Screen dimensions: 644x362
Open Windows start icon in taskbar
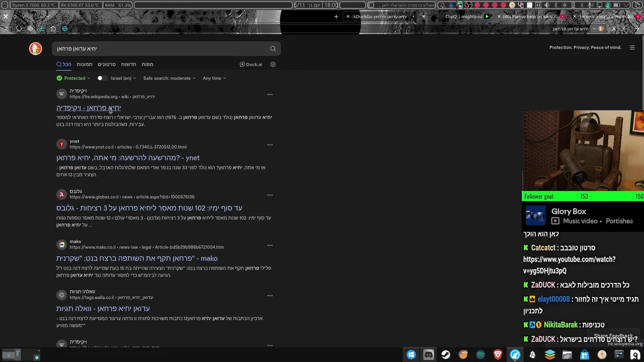tap(411, 355)
